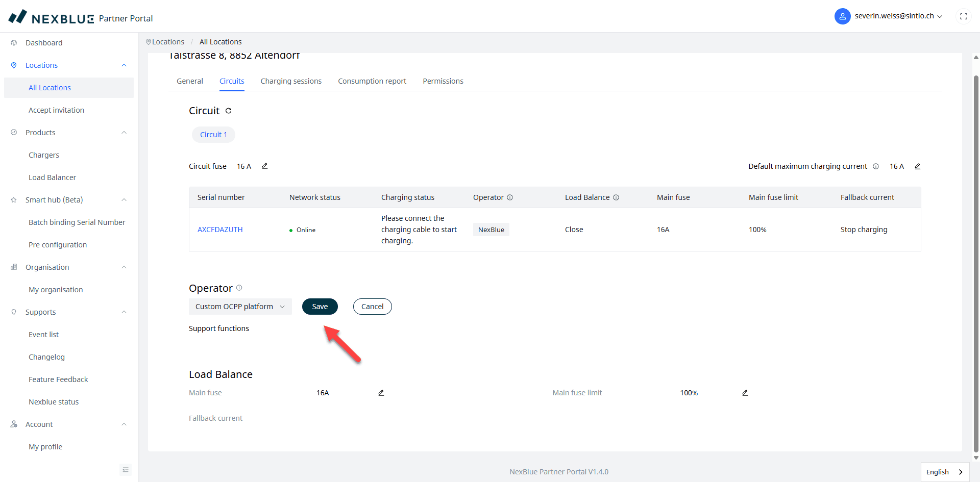Click the Products icon in the sidebar
Image resolution: width=980 pixels, height=482 pixels.
pyautogui.click(x=14, y=132)
